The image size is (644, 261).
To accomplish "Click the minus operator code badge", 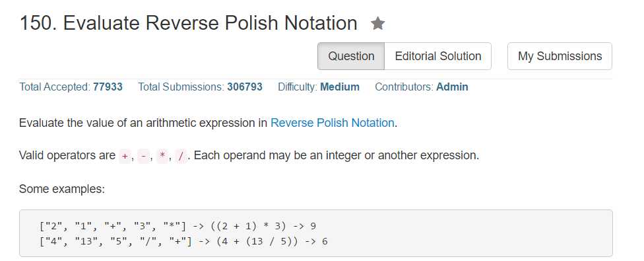I will (x=143, y=156).
